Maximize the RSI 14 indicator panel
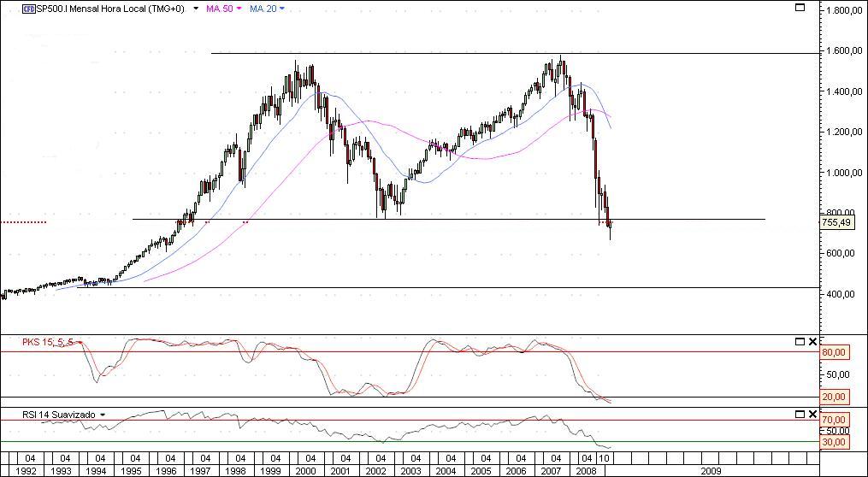This screenshot has width=868, height=477. point(800,414)
